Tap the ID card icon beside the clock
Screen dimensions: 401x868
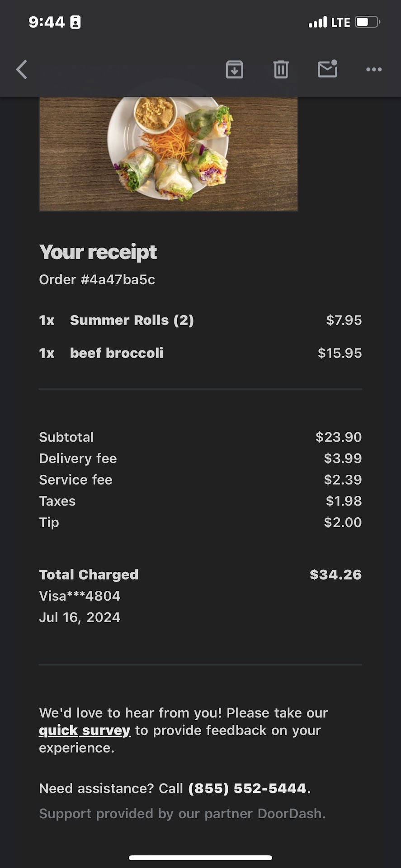click(75, 22)
